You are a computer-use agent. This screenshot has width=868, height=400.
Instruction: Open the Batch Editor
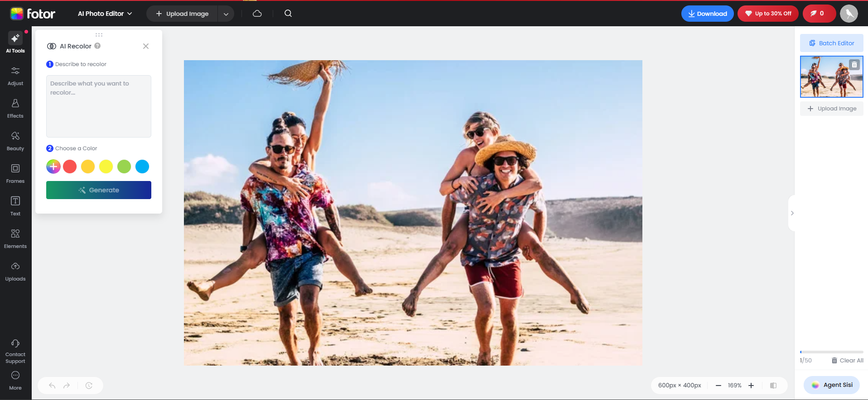pos(832,43)
